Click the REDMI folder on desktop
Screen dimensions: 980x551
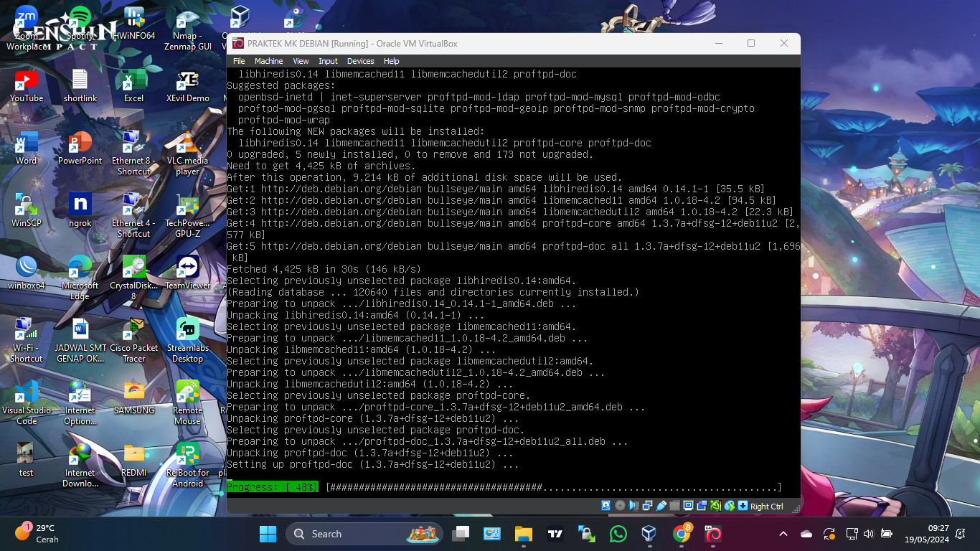coord(133,461)
